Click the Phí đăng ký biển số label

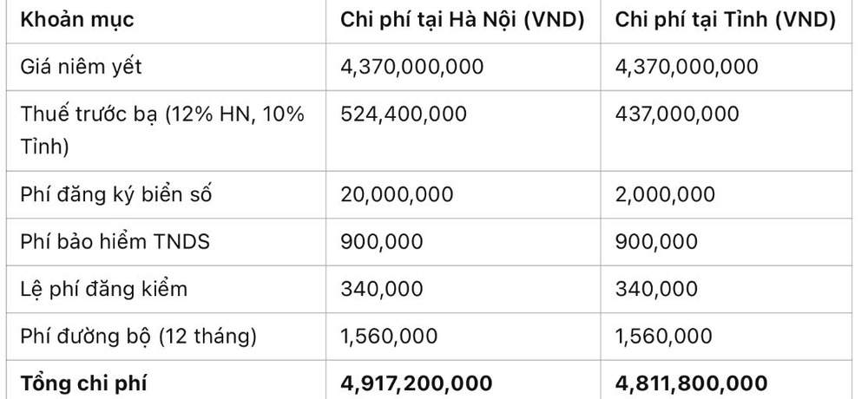[116, 195]
